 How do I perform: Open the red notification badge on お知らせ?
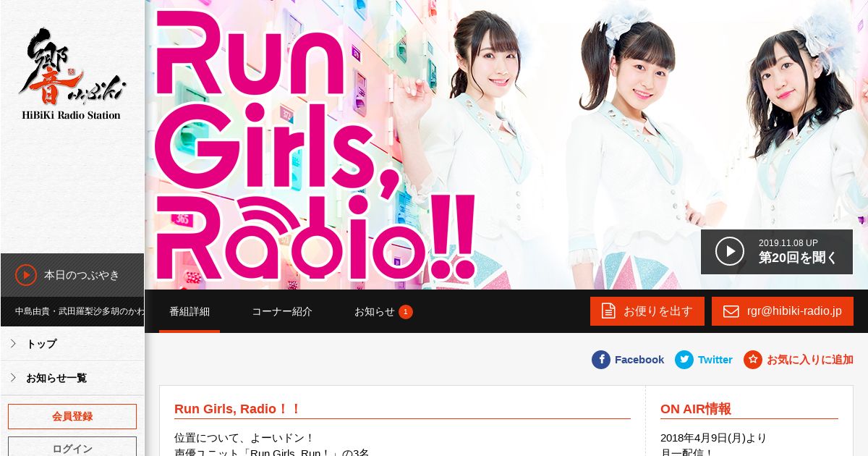406,312
